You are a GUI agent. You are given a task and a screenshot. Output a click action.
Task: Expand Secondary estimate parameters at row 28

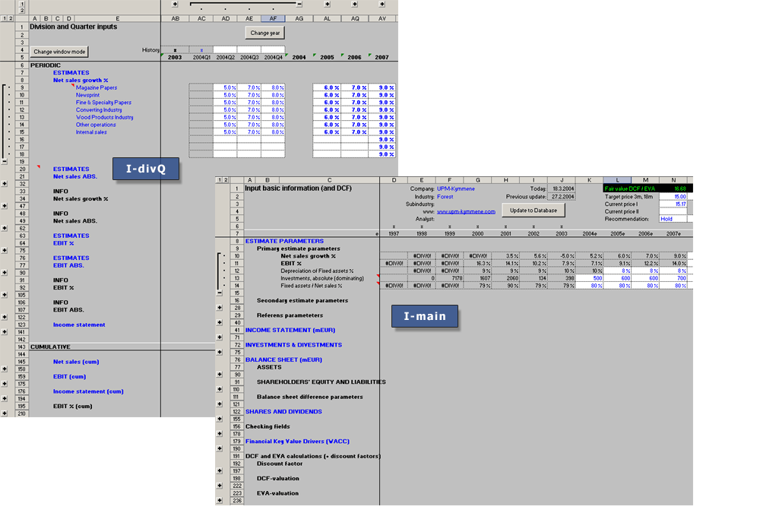(220, 308)
